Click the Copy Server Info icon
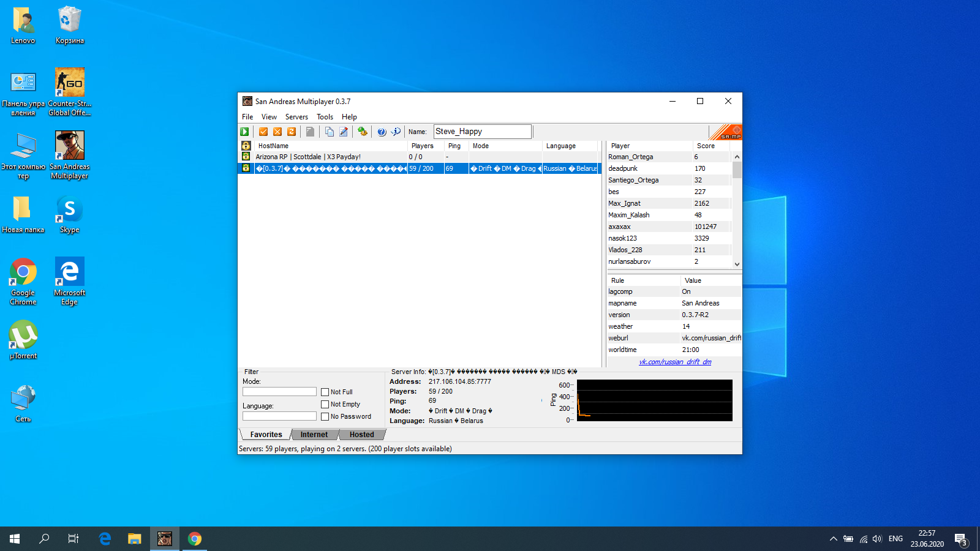 tap(330, 132)
